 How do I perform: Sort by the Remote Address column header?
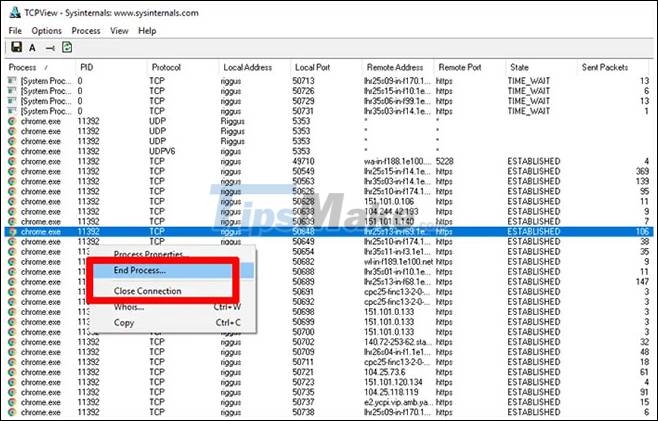pyautogui.click(x=397, y=67)
